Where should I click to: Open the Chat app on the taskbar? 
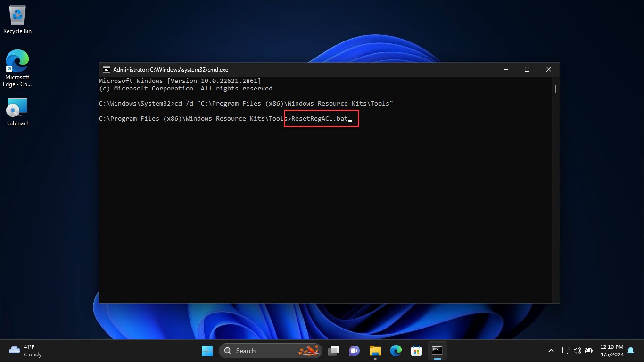click(354, 351)
